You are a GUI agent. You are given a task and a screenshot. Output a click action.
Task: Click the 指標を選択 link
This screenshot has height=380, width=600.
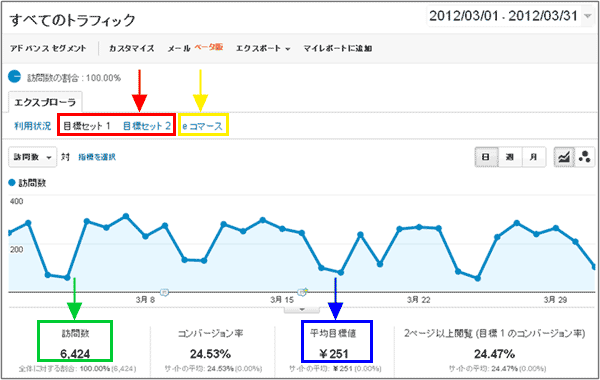[x=97, y=157]
